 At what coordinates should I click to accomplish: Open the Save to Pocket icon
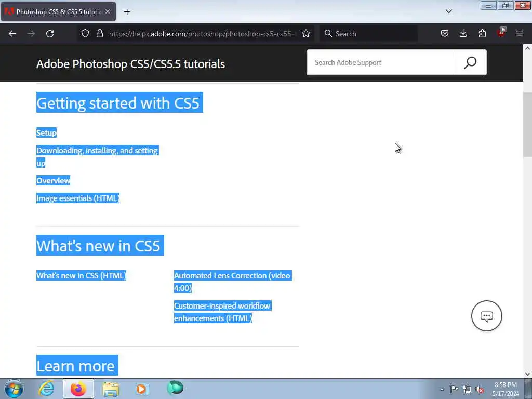coord(445,34)
